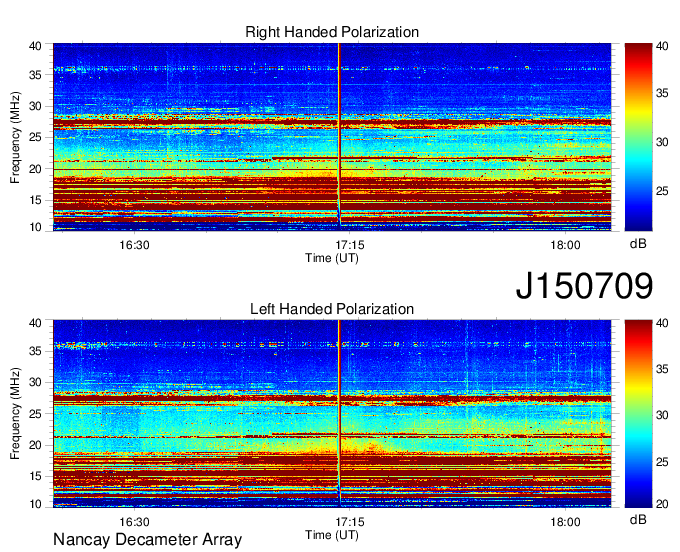Click the 35 MHz tick on upper plot

click(35, 75)
